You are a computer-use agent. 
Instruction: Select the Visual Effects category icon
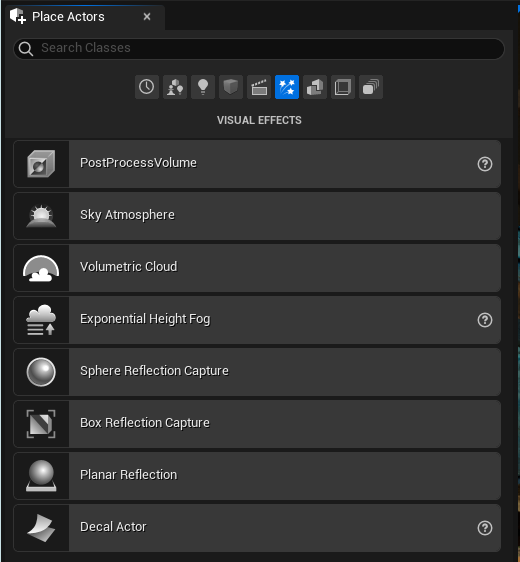point(287,87)
